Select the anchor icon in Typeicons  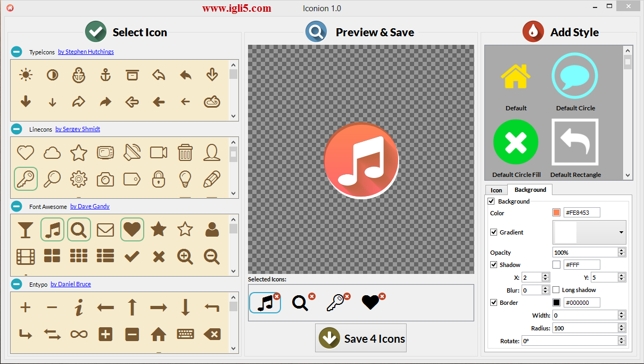tap(105, 75)
